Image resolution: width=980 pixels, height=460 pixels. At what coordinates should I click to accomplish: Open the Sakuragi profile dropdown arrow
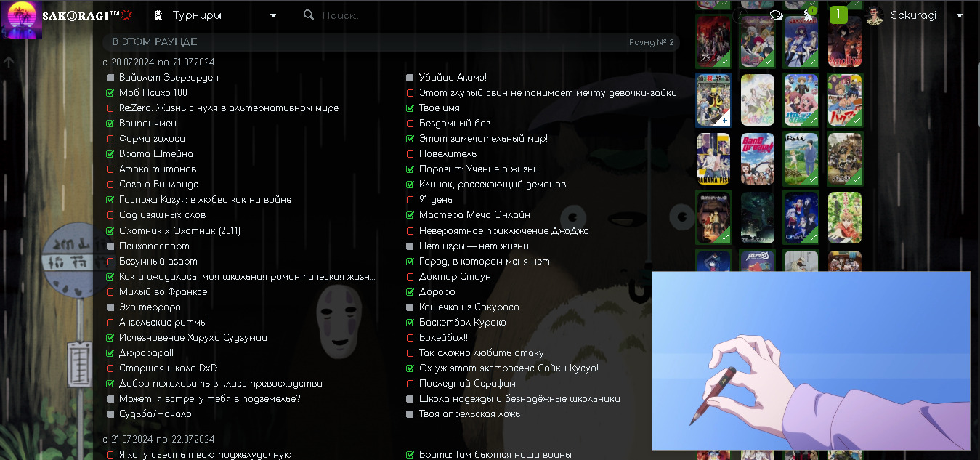click(x=960, y=15)
